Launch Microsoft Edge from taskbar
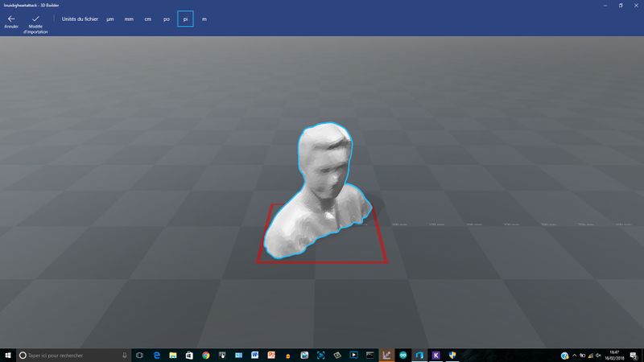This screenshot has height=362, width=644. click(156, 355)
